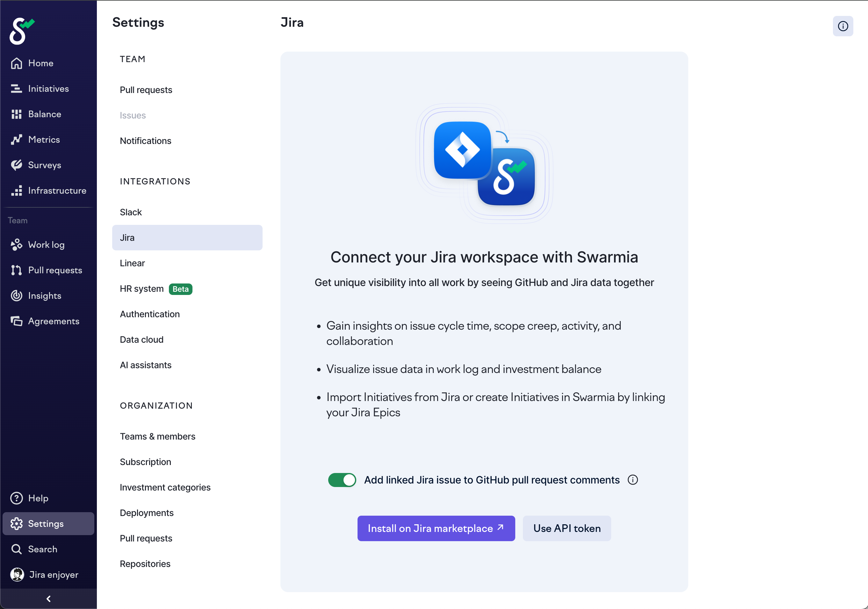Open Work log in sidebar

[x=46, y=245]
